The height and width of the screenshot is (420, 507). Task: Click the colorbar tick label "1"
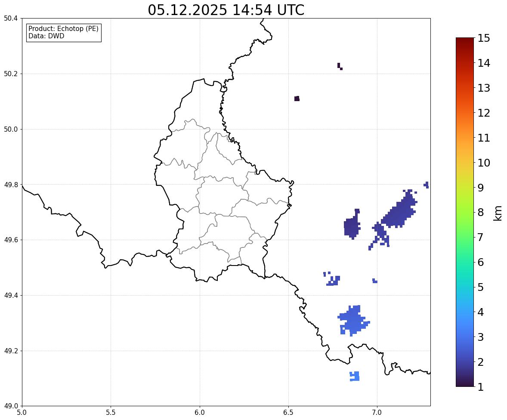tap(481, 387)
